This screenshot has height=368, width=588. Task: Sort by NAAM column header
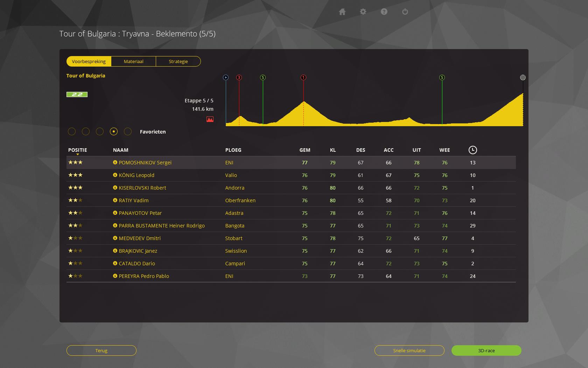coord(121,150)
